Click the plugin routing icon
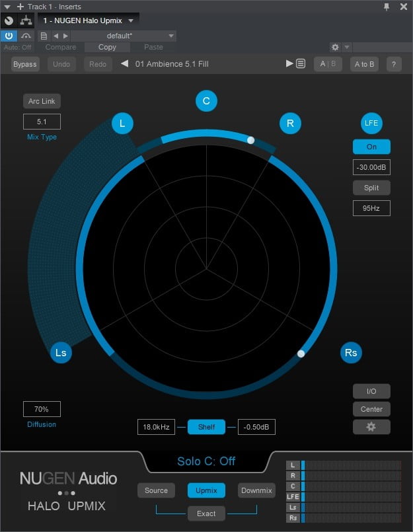This screenshot has width=413, height=532. (26, 20)
